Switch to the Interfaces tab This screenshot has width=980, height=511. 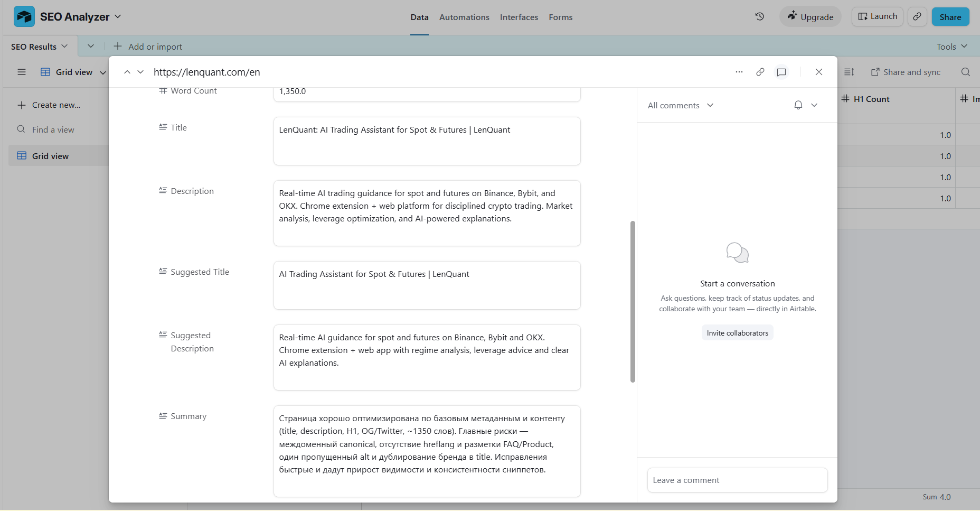coord(519,17)
